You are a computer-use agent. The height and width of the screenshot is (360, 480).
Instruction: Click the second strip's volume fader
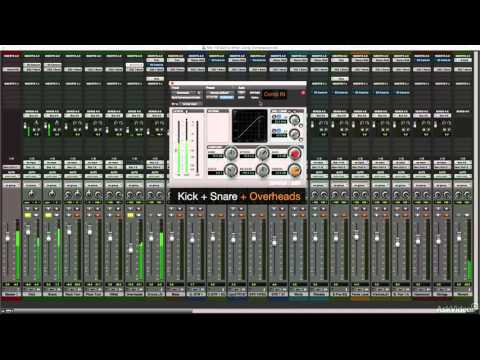coord(28,232)
